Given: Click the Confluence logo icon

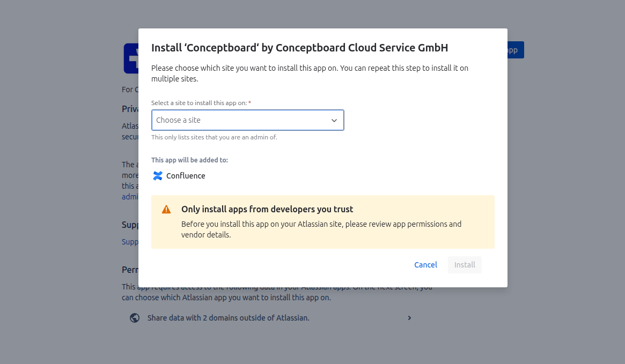Looking at the screenshot, I should coord(158,176).
